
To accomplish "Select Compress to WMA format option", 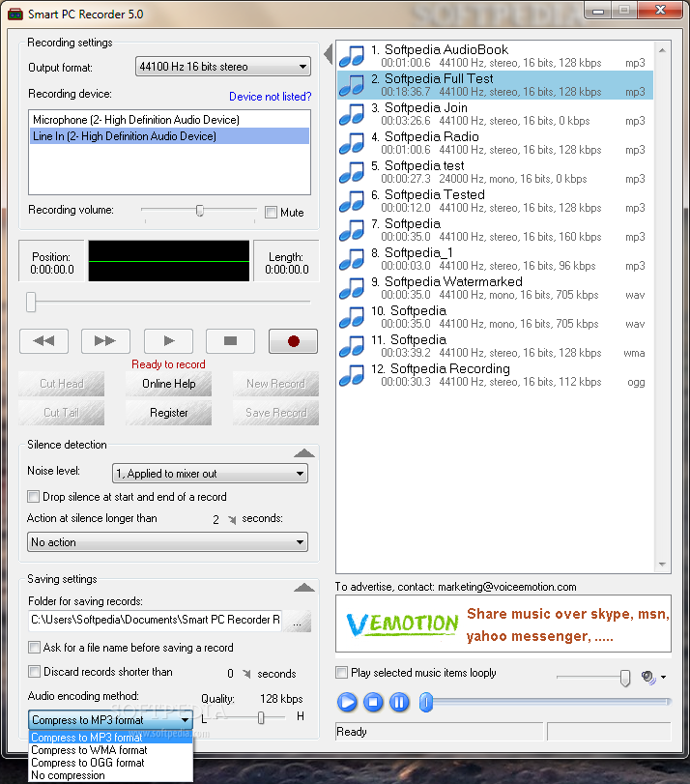I will pyautogui.click(x=110, y=750).
